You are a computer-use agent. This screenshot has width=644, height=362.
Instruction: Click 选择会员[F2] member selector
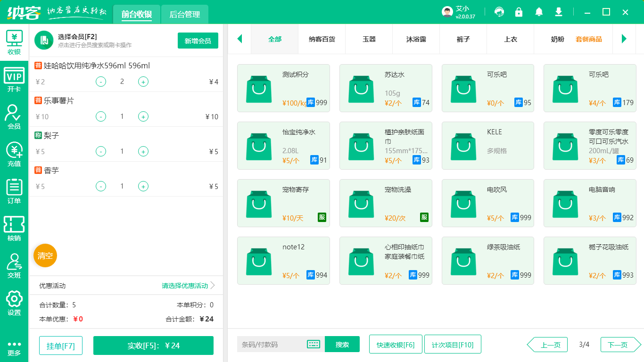(x=77, y=36)
